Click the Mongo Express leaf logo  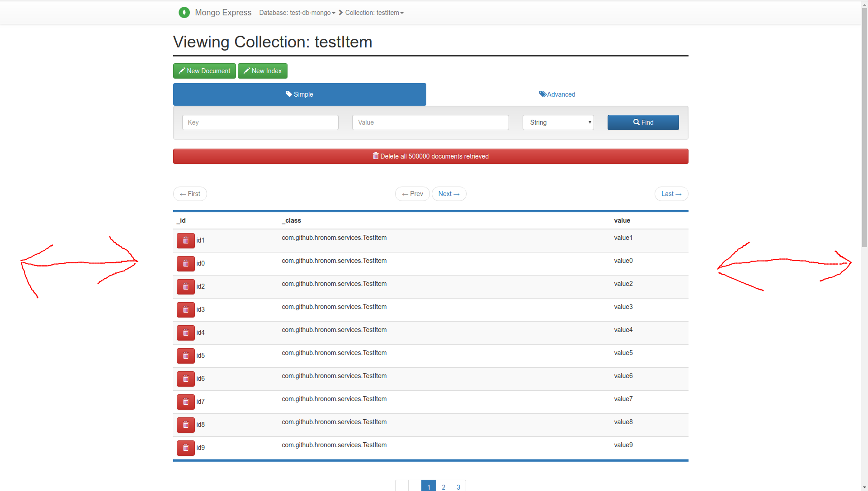pos(184,13)
